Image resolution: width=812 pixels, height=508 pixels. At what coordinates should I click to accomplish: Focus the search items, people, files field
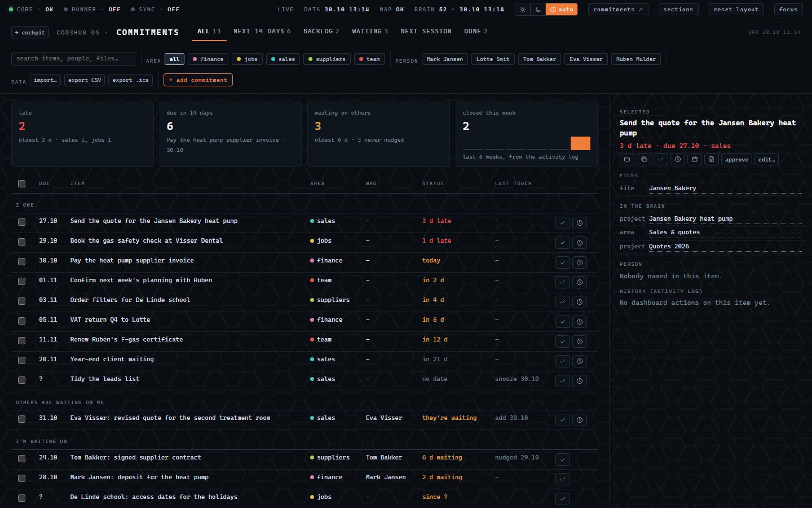click(x=73, y=59)
